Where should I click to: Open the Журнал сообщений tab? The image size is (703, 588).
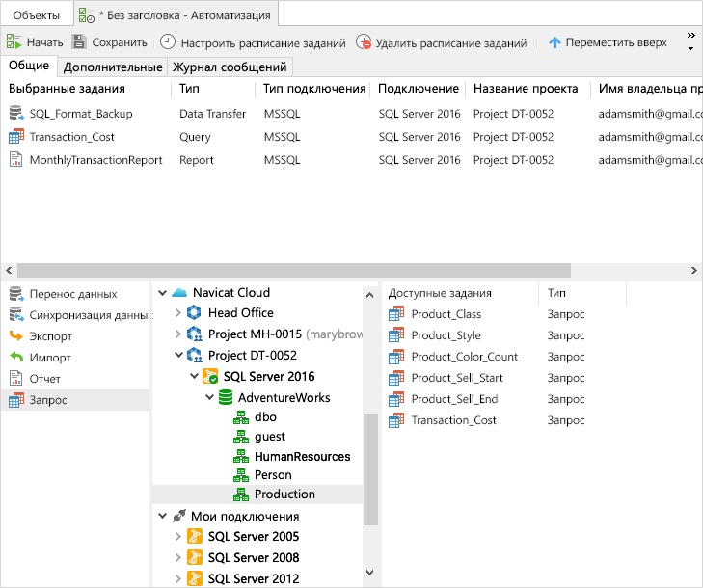[230, 67]
